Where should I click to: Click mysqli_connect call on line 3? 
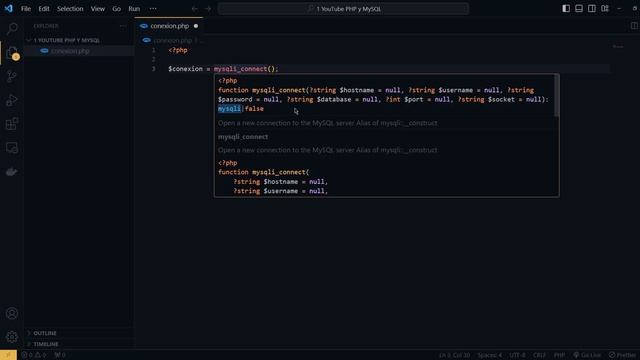(x=240, y=69)
